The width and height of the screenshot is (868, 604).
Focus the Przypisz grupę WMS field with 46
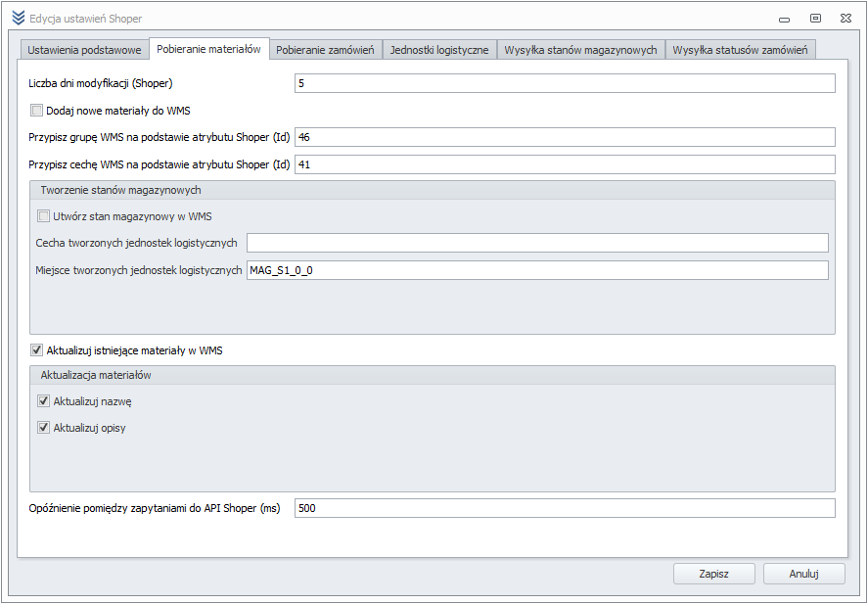click(x=565, y=137)
